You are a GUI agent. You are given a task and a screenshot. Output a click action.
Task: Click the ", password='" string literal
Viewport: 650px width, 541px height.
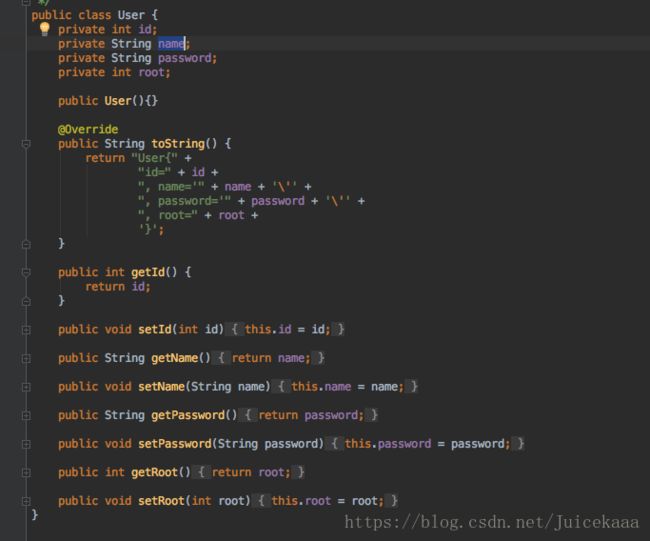[x=184, y=201]
